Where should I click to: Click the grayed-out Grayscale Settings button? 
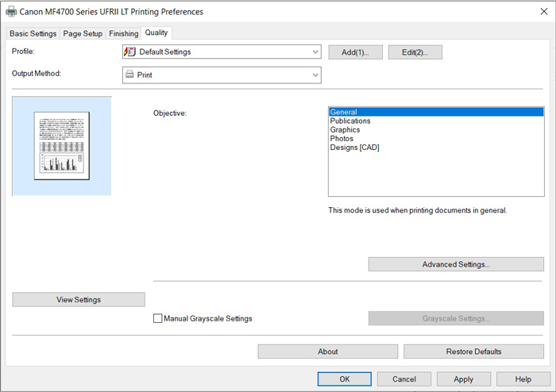pyautogui.click(x=456, y=318)
